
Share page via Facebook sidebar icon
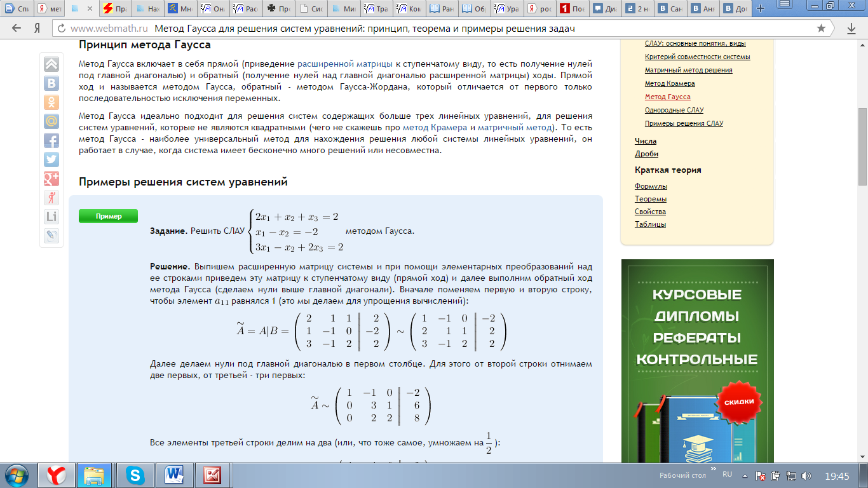(x=51, y=140)
